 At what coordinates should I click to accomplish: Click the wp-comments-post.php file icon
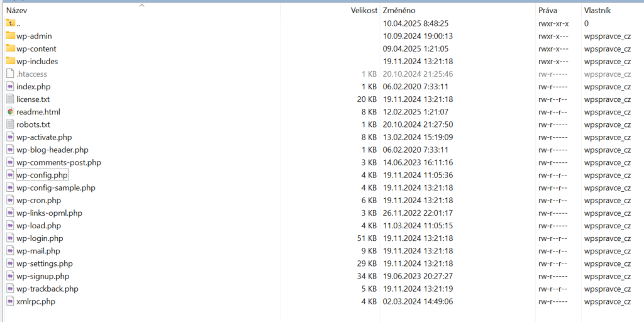10,163
